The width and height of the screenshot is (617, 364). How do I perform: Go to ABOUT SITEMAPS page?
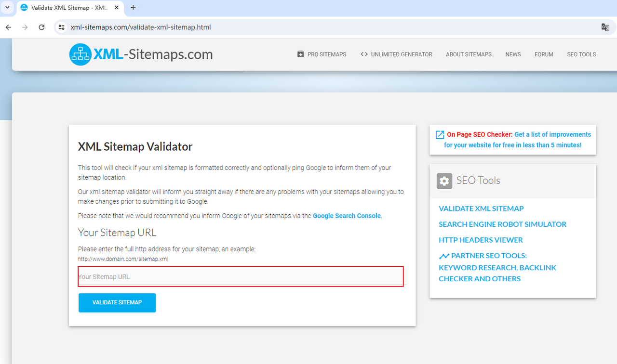point(469,54)
